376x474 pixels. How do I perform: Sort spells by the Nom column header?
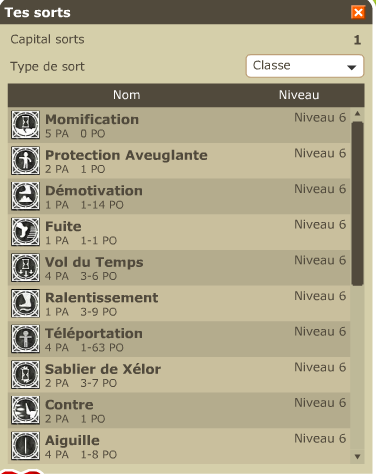coord(126,95)
